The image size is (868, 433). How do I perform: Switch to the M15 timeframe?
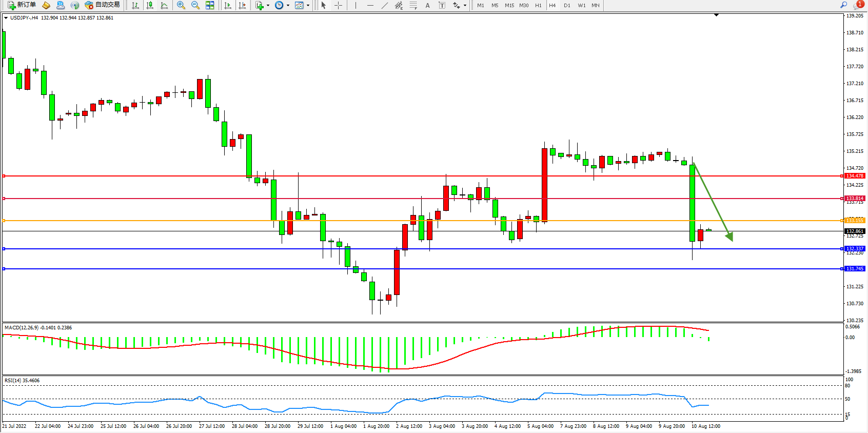(x=509, y=5)
